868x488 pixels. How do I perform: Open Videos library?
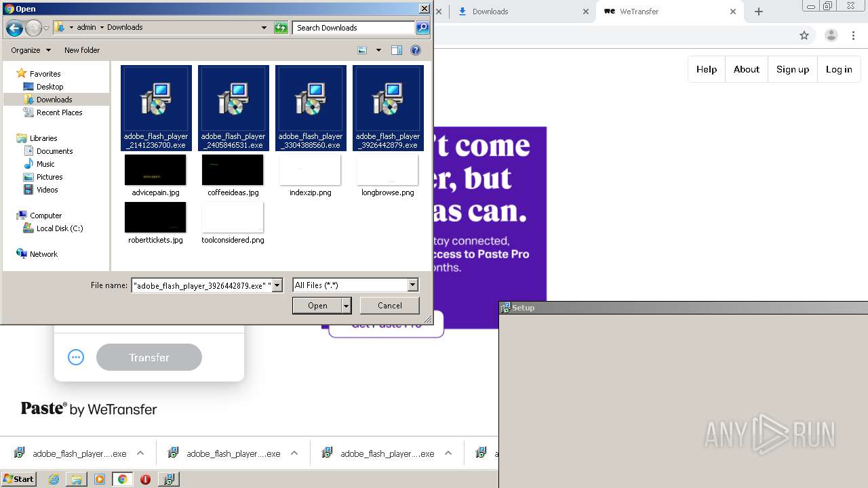coord(47,190)
